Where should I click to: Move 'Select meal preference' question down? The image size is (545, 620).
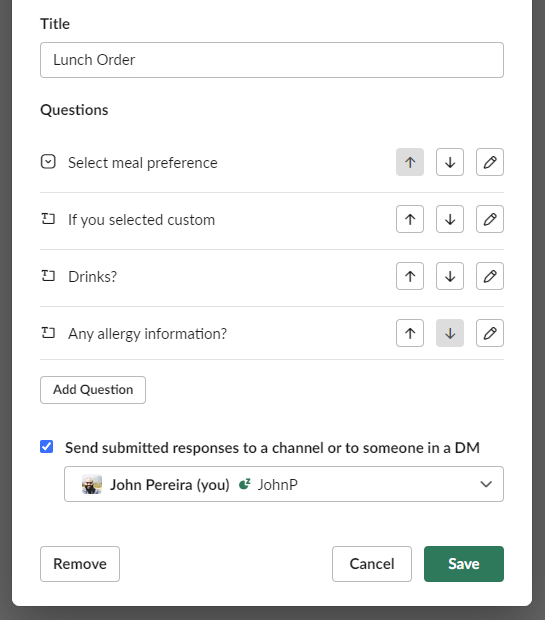point(450,162)
